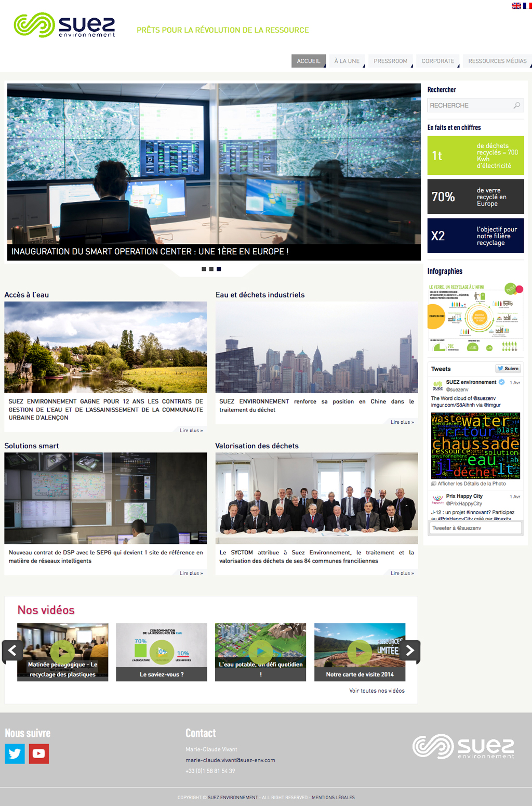Screen dimensions: 532x806
Task: Select the second carousel slide dot
Action: (211, 269)
